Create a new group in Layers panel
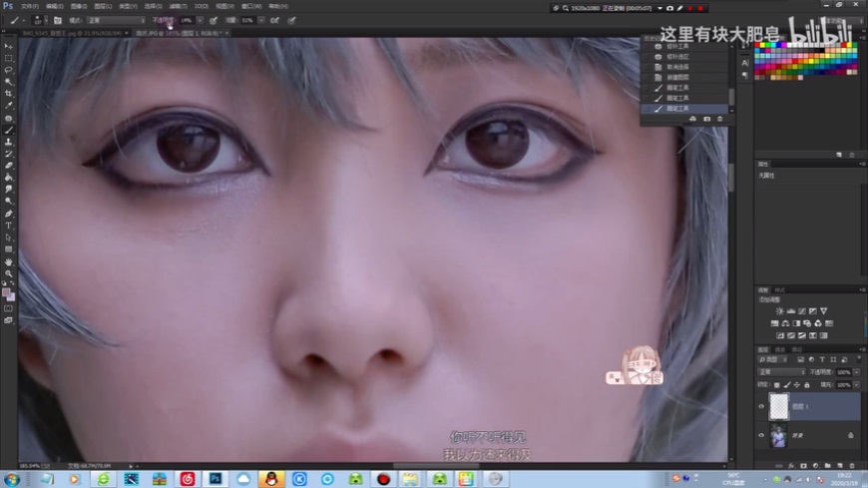 click(x=827, y=466)
